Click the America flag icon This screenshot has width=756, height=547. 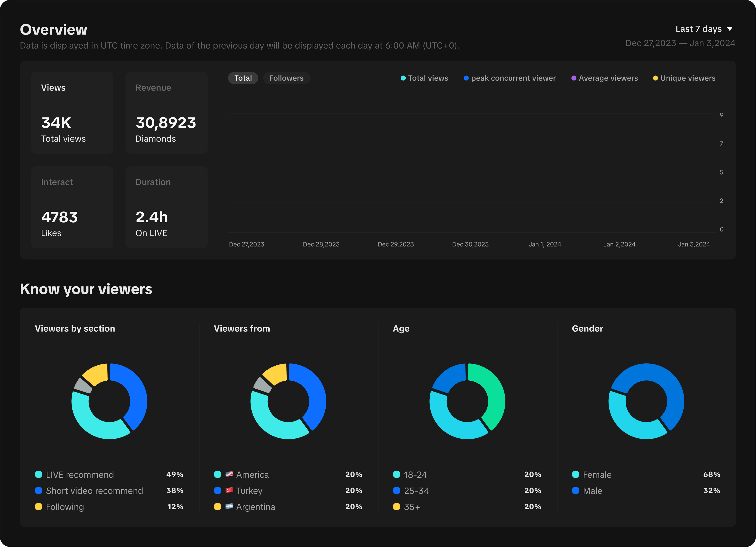[x=229, y=474]
